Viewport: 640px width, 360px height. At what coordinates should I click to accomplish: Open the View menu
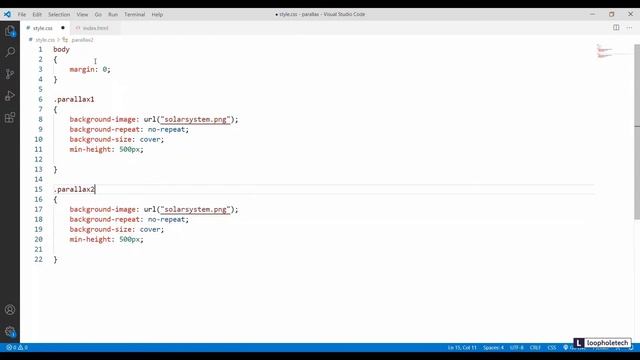82,14
